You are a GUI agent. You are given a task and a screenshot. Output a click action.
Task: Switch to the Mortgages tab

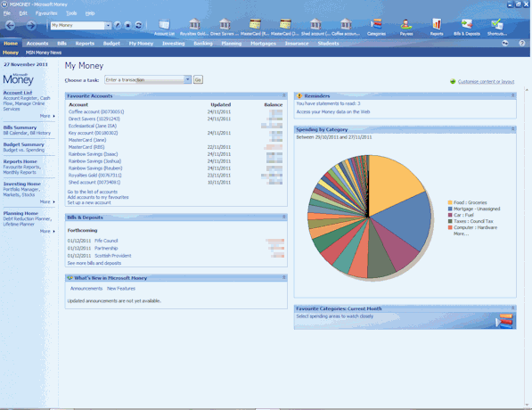(x=263, y=44)
